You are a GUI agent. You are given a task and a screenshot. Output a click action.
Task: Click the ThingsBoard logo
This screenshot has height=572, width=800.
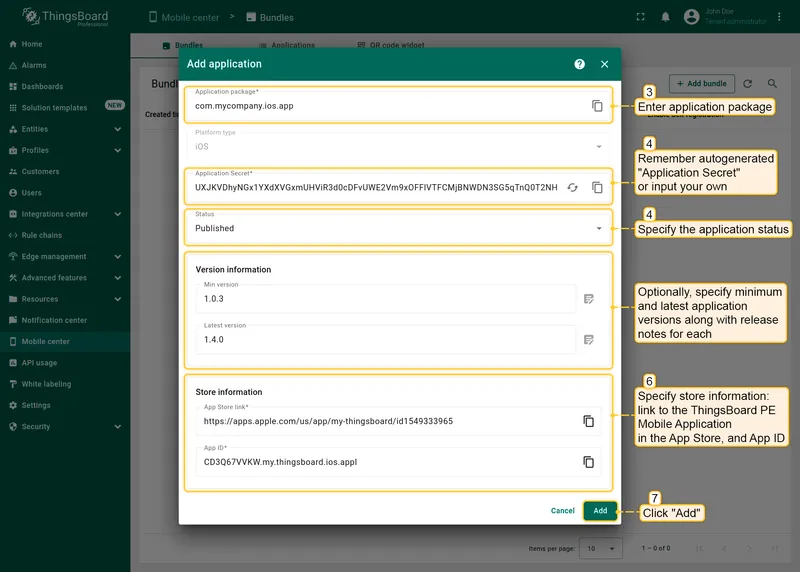65,17
